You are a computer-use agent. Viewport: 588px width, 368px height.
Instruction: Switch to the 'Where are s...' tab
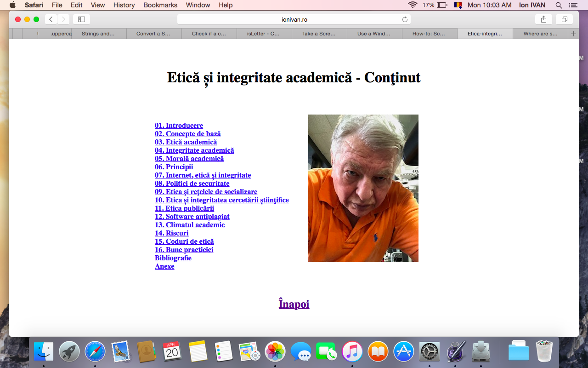click(540, 34)
